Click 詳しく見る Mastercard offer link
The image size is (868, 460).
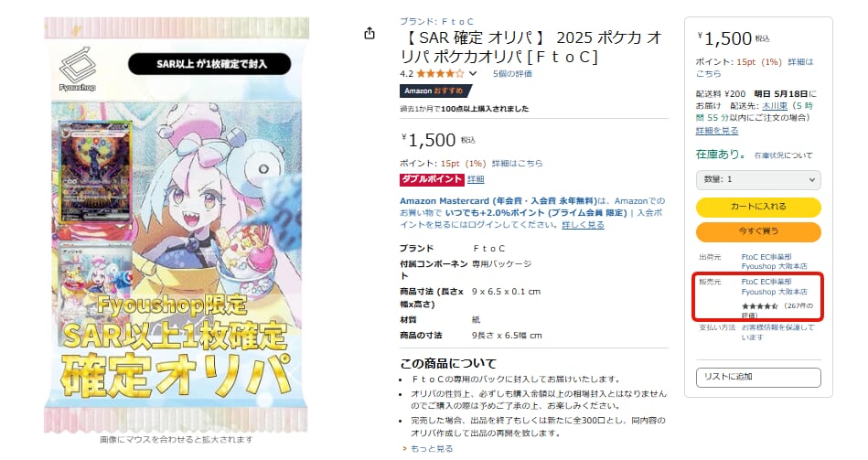point(583,225)
